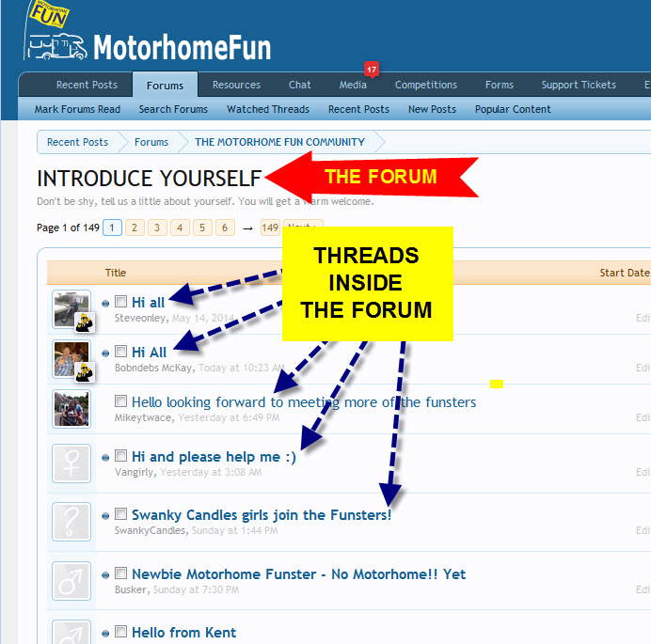Screen dimensions: 651x644
Task: Click the username Busker
Action: pyautogui.click(x=131, y=589)
